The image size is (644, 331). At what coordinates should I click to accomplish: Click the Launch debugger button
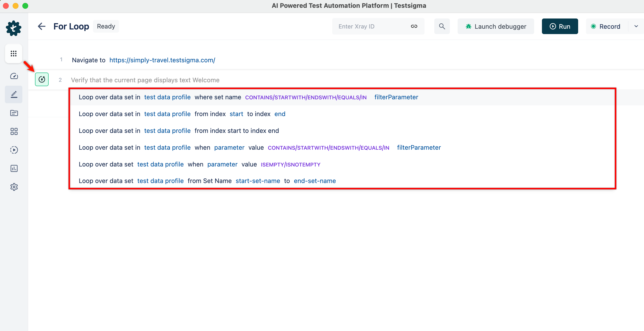496,26
